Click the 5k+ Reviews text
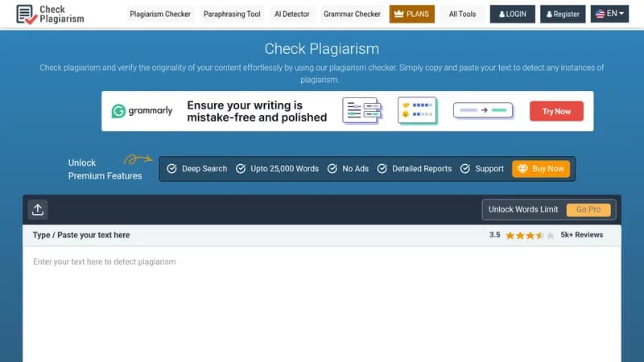Screen dimensions: 644x362 click(581, 235)
